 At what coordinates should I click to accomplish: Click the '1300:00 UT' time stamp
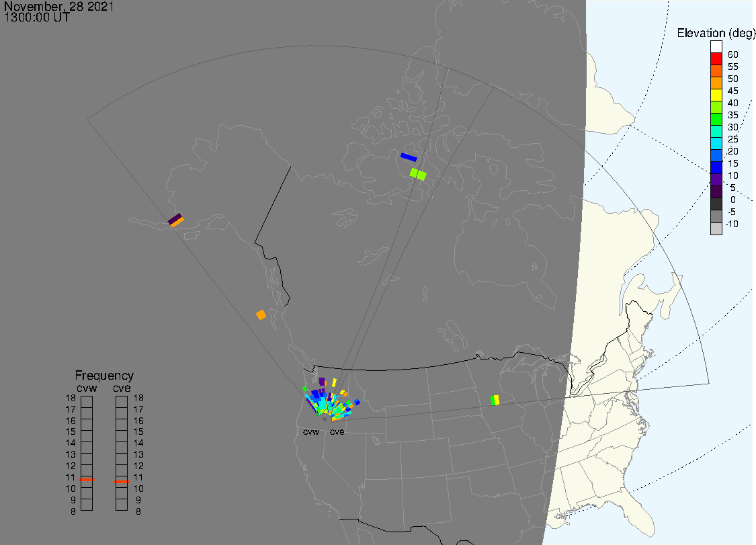(x=37, y=17)
